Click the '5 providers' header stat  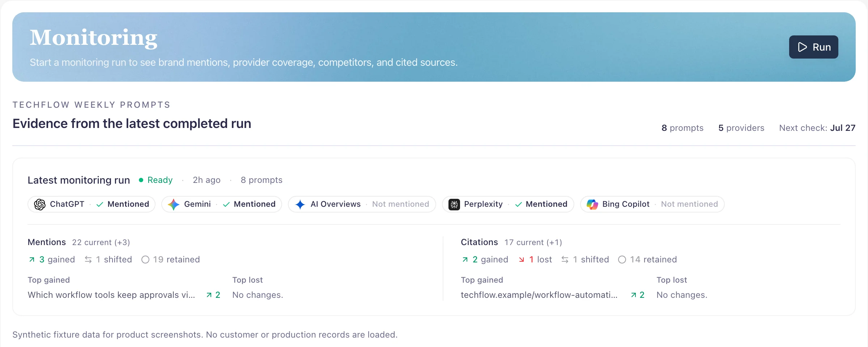pyautogui.click(x=741, y=128)
